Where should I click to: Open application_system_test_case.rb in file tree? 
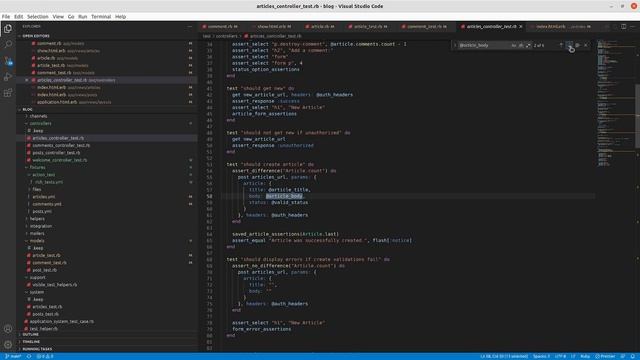(107, 321)
